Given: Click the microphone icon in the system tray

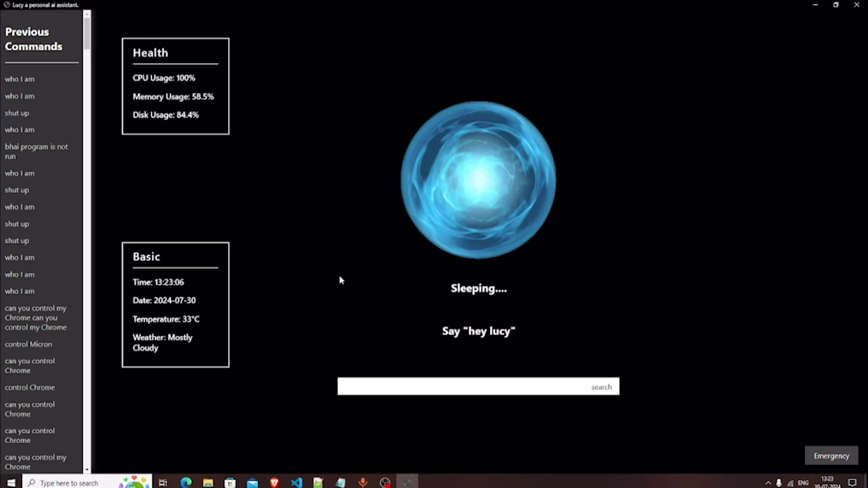Looking at the screenshot, I should pos(779,483).
